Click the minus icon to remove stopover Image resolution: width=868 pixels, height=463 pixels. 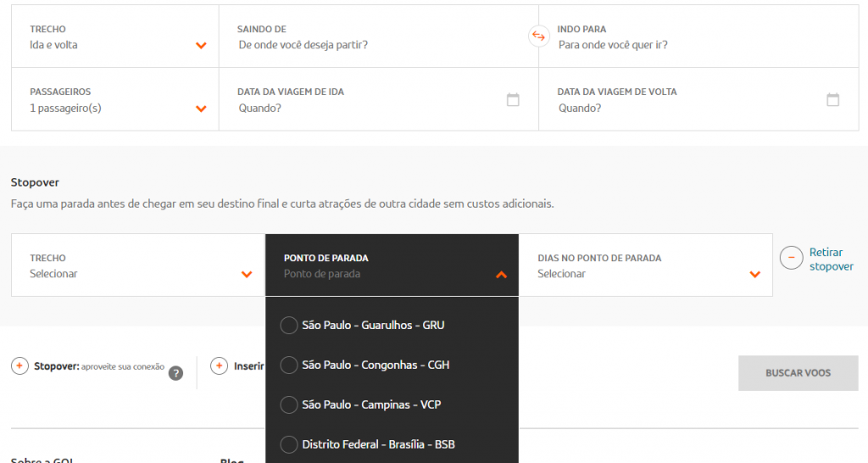click(x=791, y=258)
